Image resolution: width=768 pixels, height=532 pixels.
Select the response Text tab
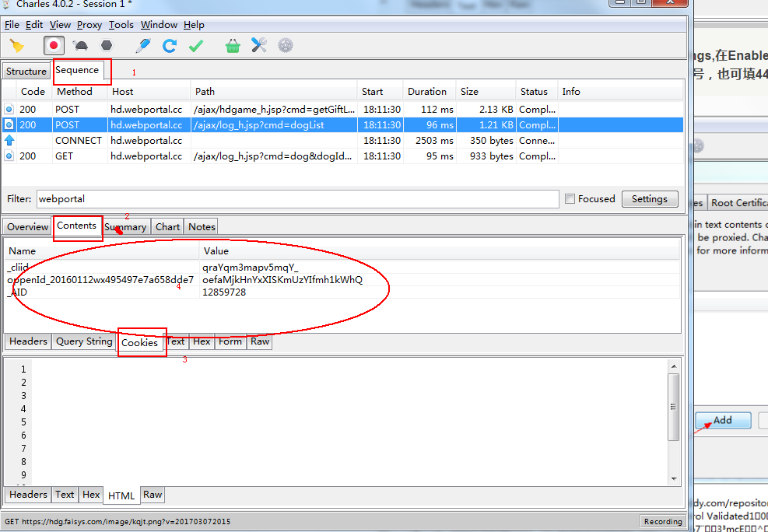(x=65, y=495)
